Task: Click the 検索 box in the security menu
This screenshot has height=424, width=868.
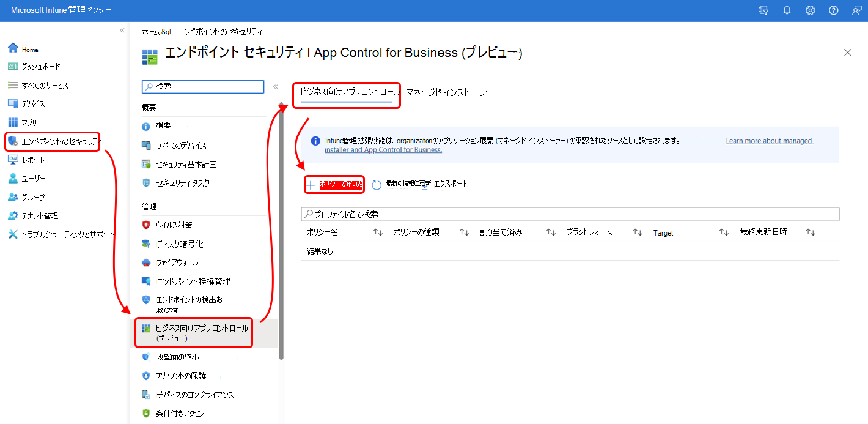Action: [x=203, y=86]
